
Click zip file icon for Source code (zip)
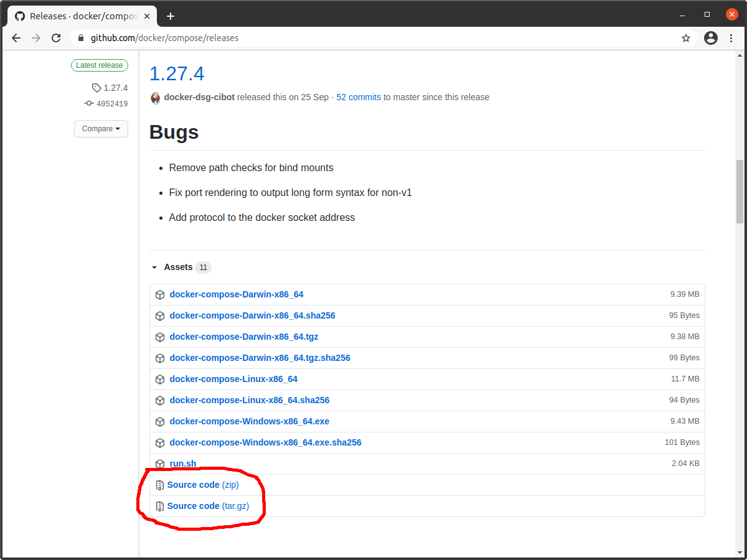160,485
